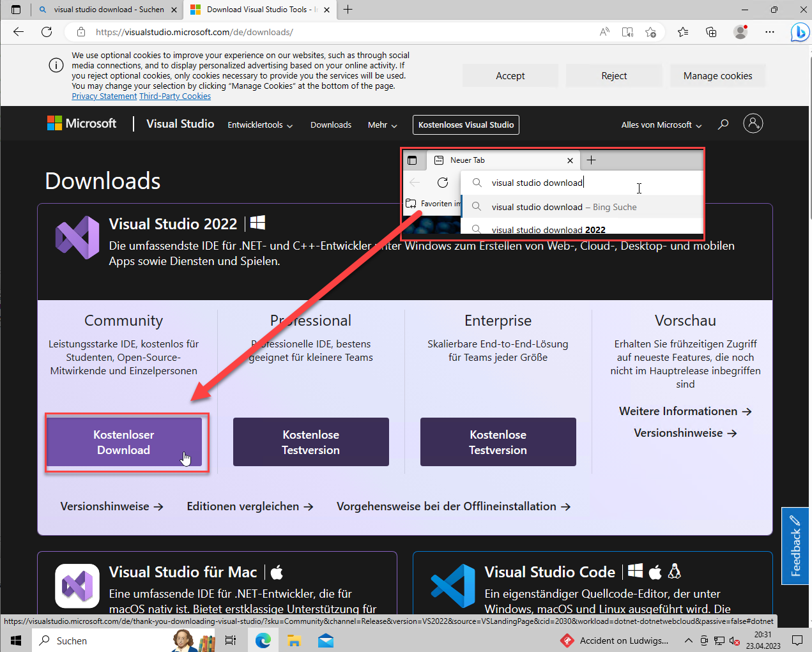Open the volume icon in system tray
This screenshot has width=812, height=652.
(735, 641)
